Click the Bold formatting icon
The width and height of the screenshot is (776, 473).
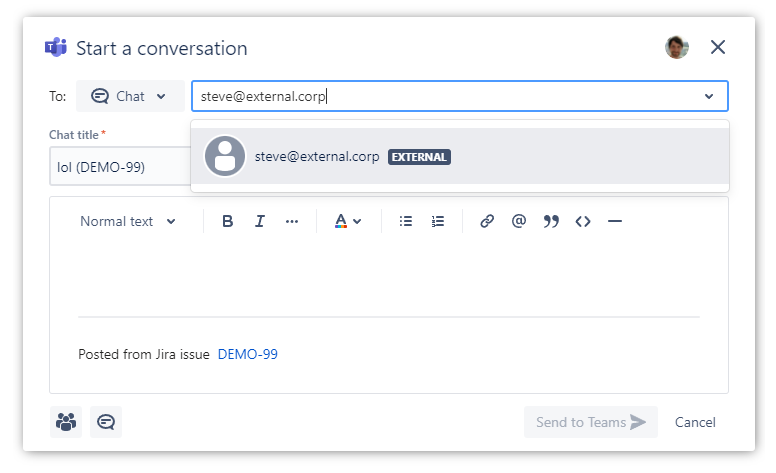228,222
